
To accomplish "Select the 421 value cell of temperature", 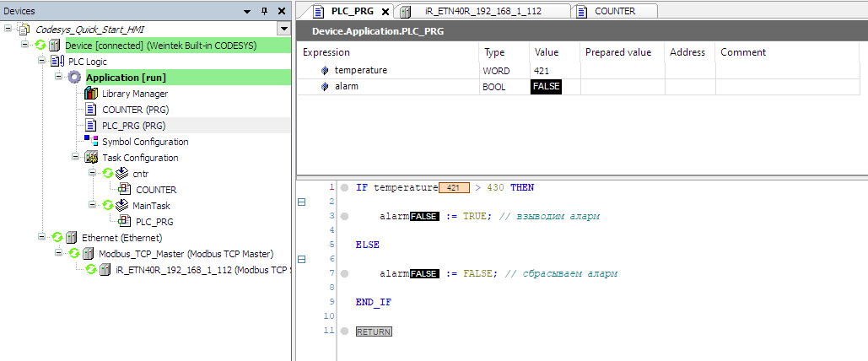I will point(555,71).
